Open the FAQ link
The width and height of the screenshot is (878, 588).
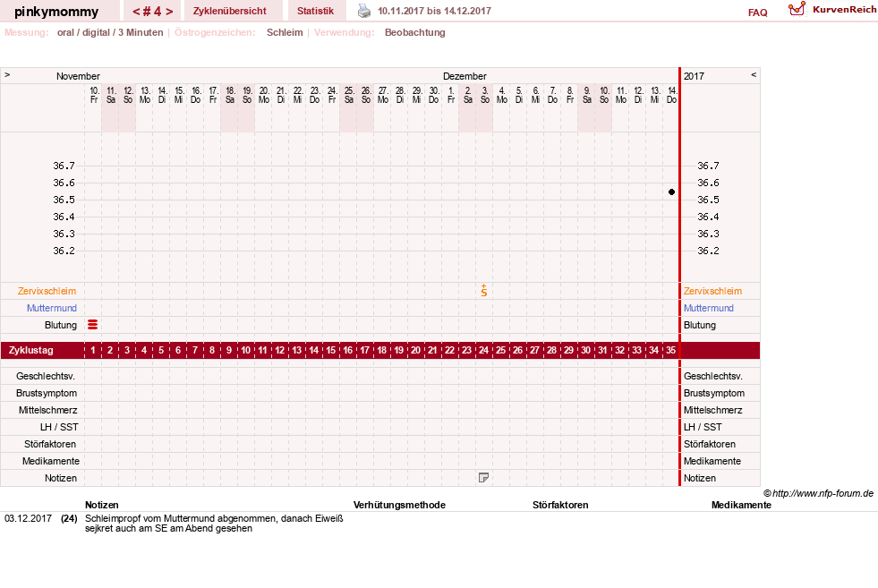[757, 13]
